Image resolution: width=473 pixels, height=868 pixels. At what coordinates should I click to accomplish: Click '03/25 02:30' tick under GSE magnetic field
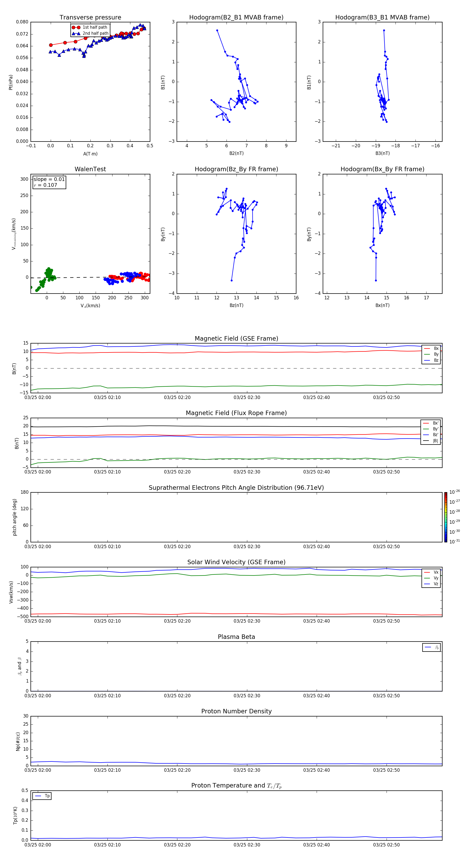pos(247,398)
